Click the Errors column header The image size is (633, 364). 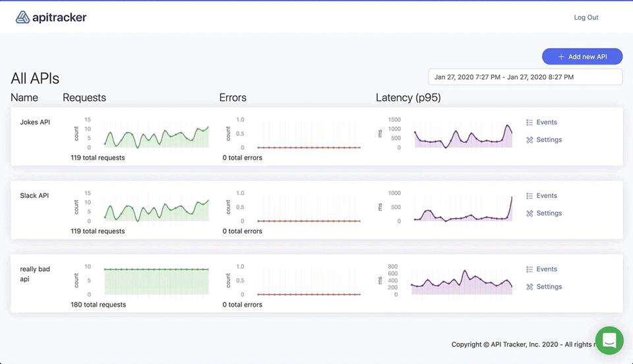pos(233,98)
